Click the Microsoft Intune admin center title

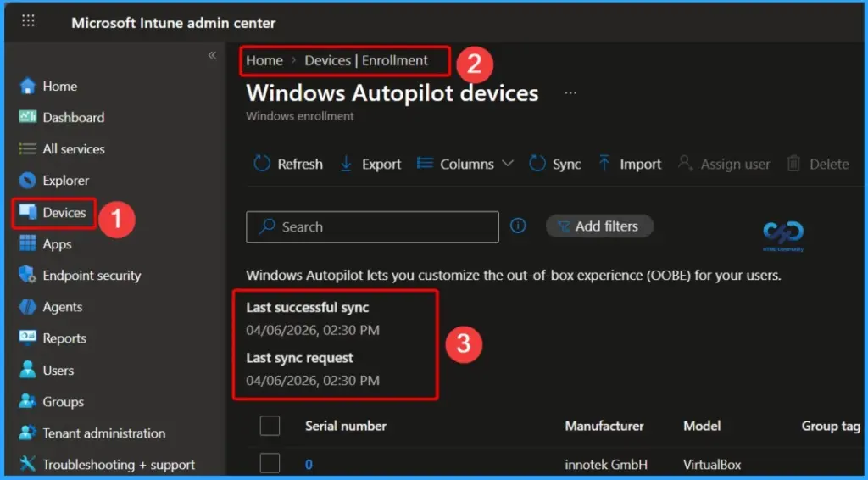pos(173,23)
